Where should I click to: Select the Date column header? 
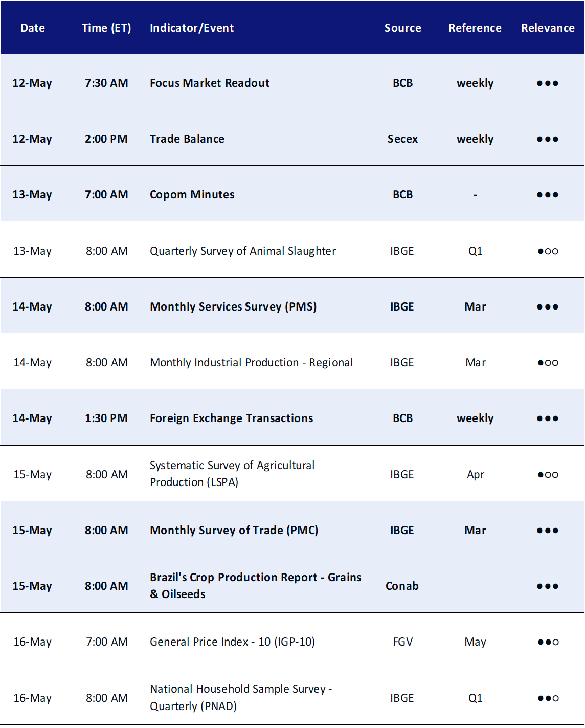(x=33, y=28)
